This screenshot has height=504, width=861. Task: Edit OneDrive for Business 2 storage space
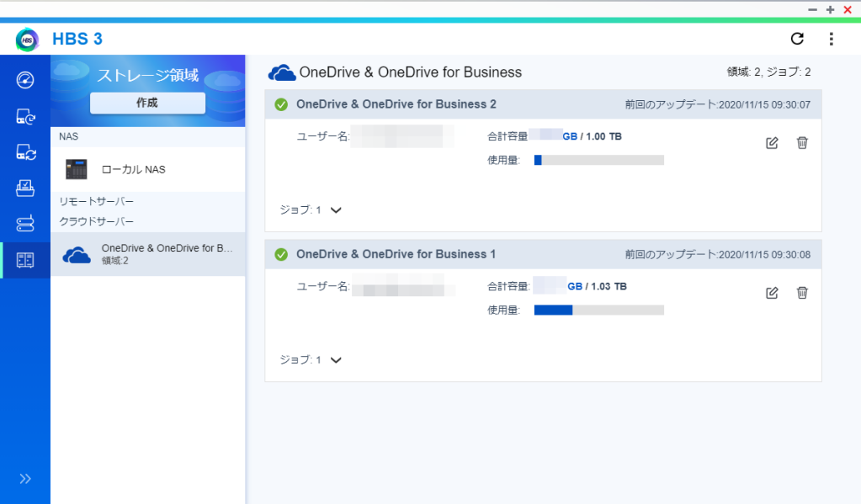coord(772,143)
